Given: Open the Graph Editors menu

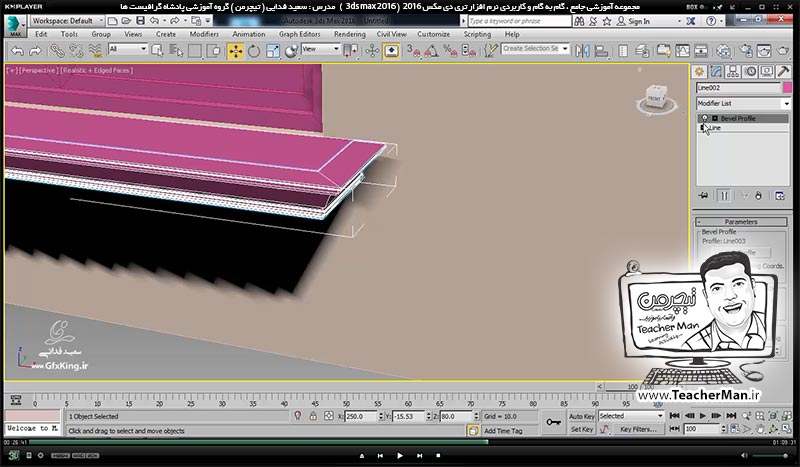Looking at the screenshot, I should pos(299,34).
